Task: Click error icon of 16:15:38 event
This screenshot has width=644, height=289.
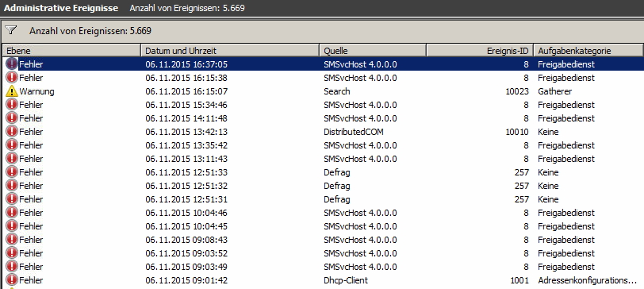Action: [x=12, y=78]
